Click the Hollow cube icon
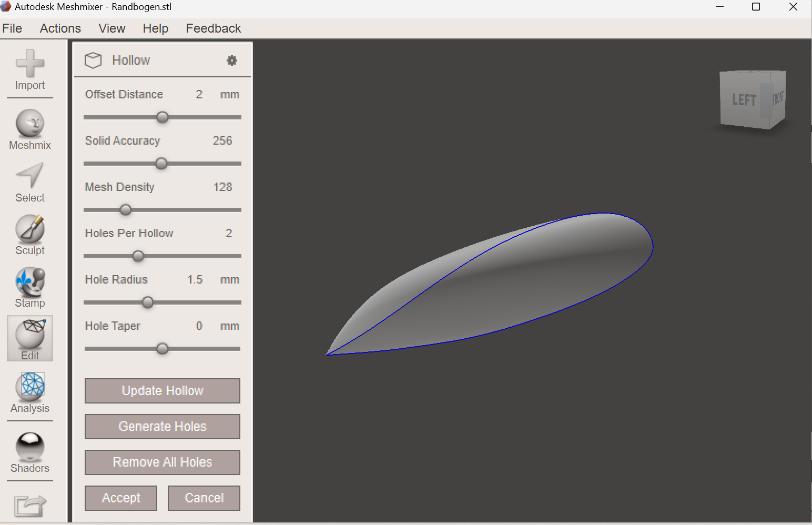 93,60
